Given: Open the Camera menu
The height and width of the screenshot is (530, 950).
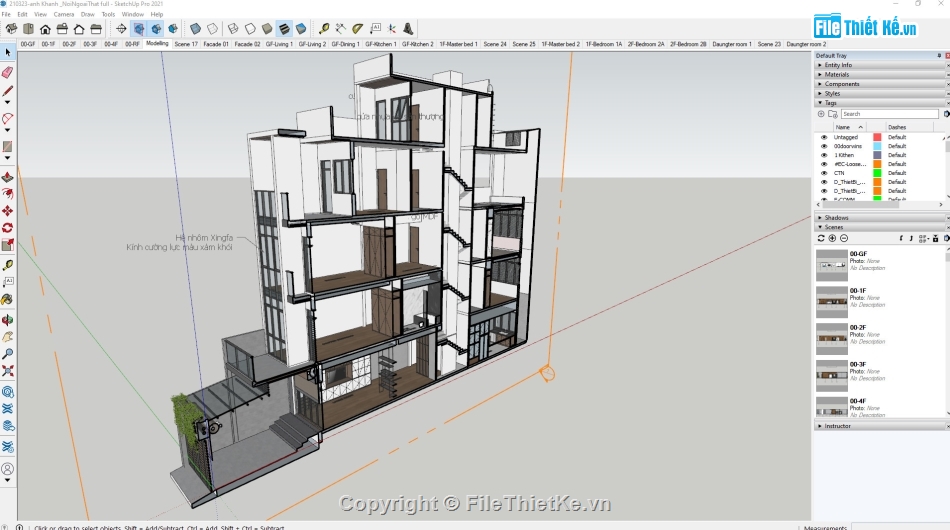Looking at the screenshot, I should pyautogui.click(x=64, y=14).
